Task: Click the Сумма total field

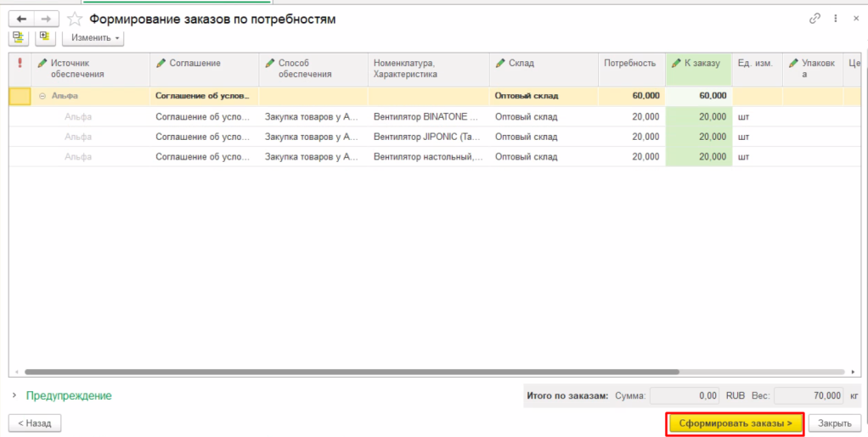Action: tap(685, 395)
